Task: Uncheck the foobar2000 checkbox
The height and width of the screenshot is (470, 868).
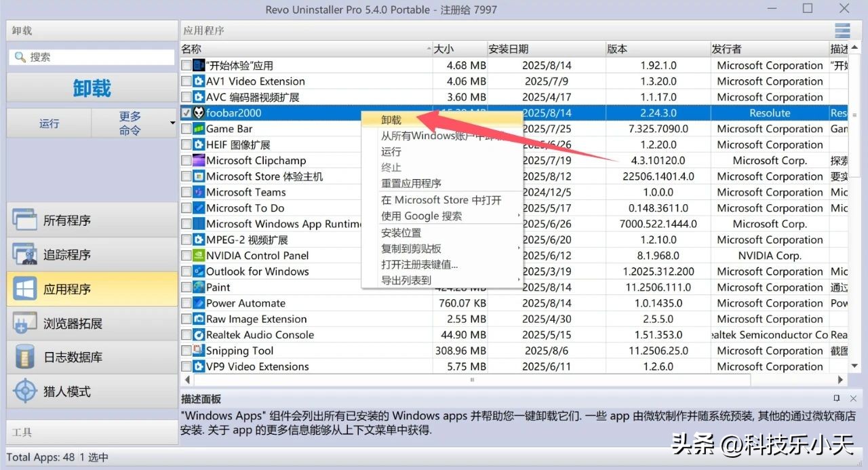Action: point(186,113)
